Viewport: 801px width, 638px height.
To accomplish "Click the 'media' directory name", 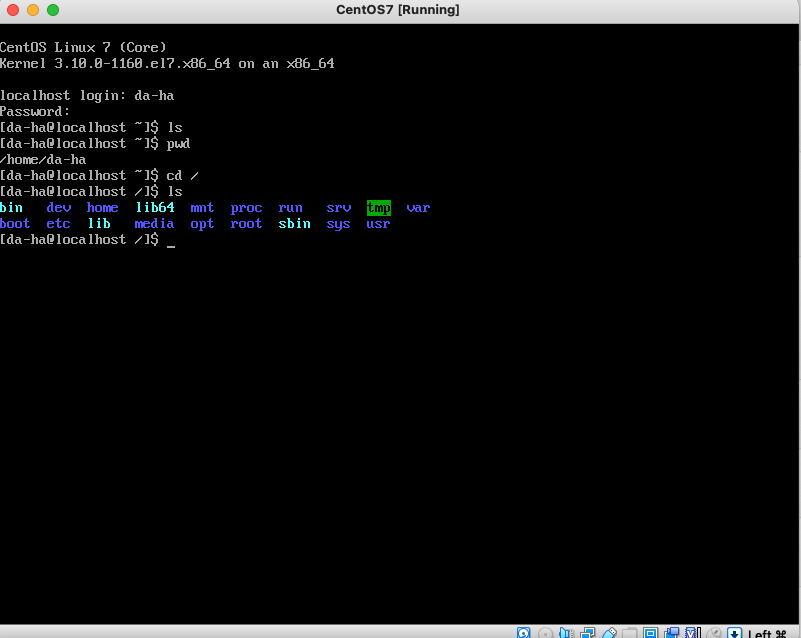I will 154,223.
